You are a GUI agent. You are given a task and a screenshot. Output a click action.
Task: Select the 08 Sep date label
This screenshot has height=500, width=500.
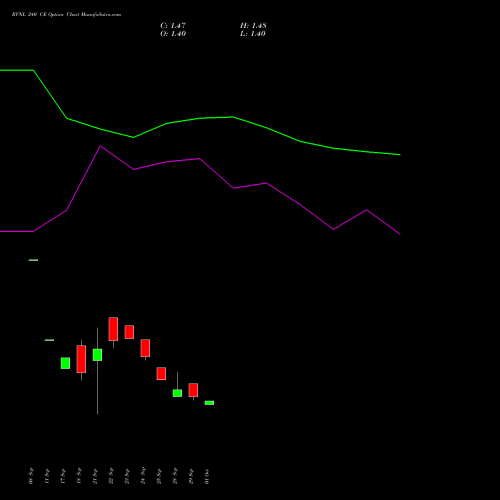(x=31, y=476)
